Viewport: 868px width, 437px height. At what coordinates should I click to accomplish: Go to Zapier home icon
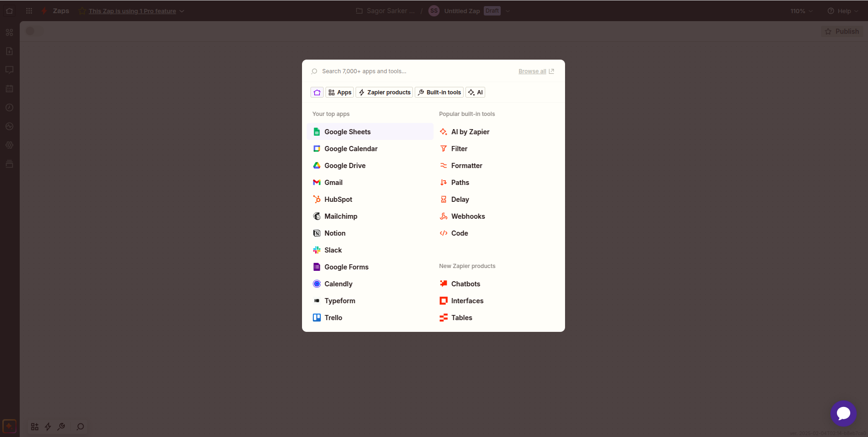click(9, 11)
